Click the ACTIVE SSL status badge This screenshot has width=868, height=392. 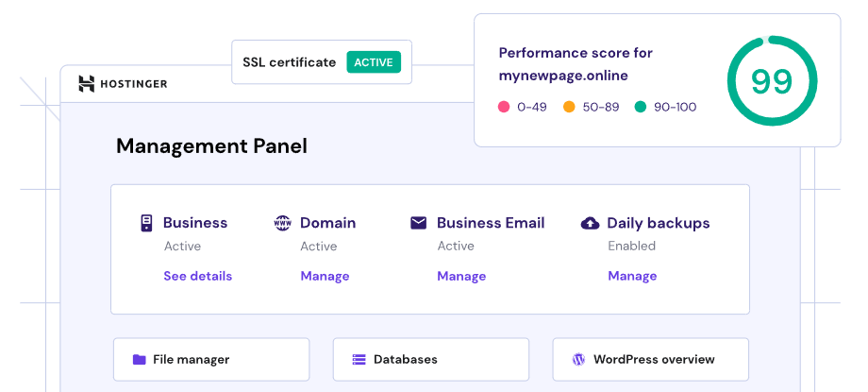point(374,62)
